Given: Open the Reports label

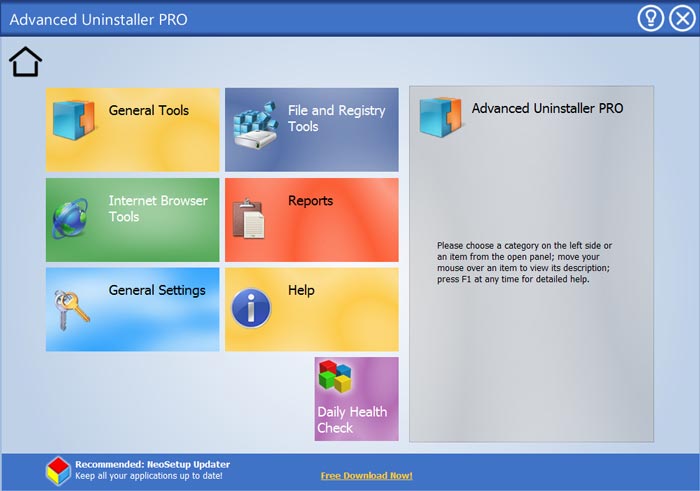Looking at the screenshot, I should (x=310, y=201).
